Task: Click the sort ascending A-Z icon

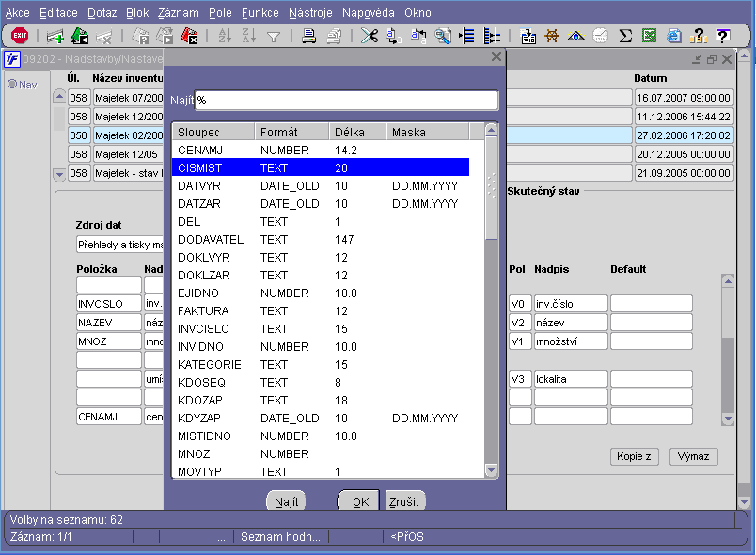Action: click(x=225, y=36)
